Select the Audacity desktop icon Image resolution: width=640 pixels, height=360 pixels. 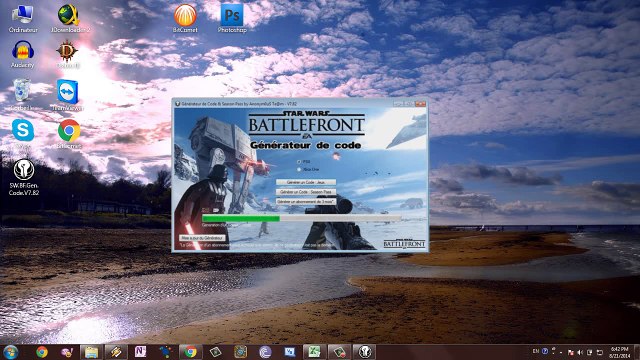click(x=23, y=55)
